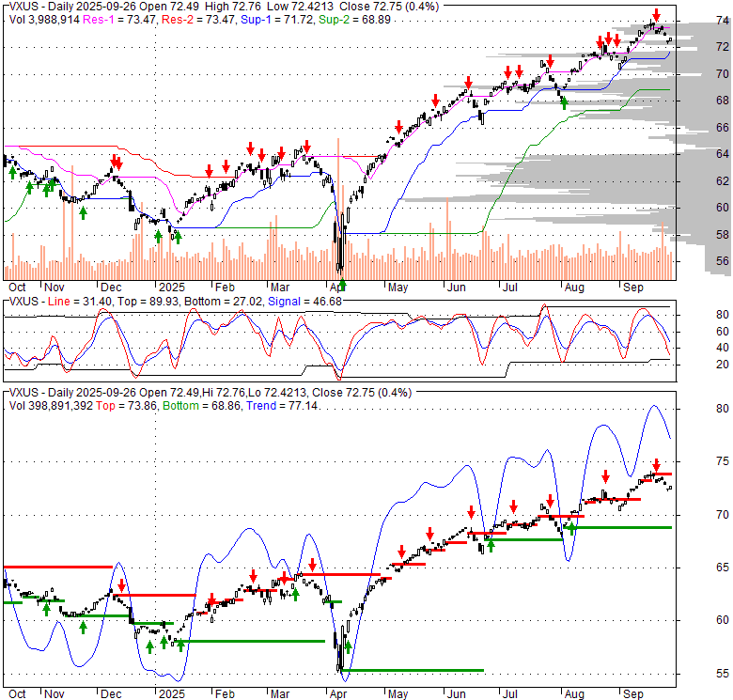Image resolution: width=733 pixels, height=700 pixels.
Task: Click Line = 31.40 in the oscillator panel
Action: [x=80, y=302]
